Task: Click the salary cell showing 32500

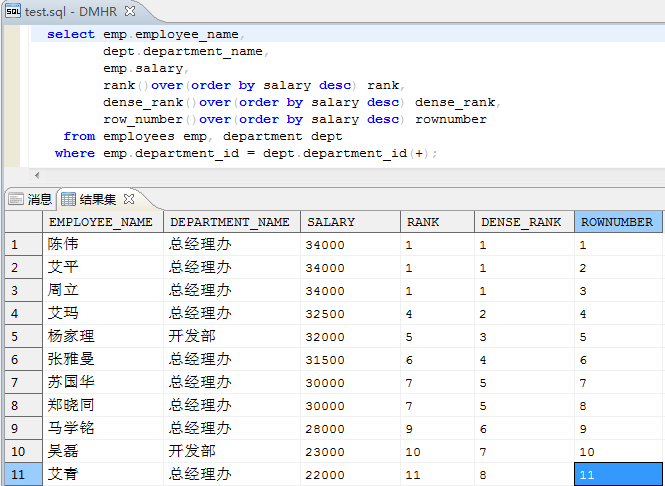Action: coord(350,313)
